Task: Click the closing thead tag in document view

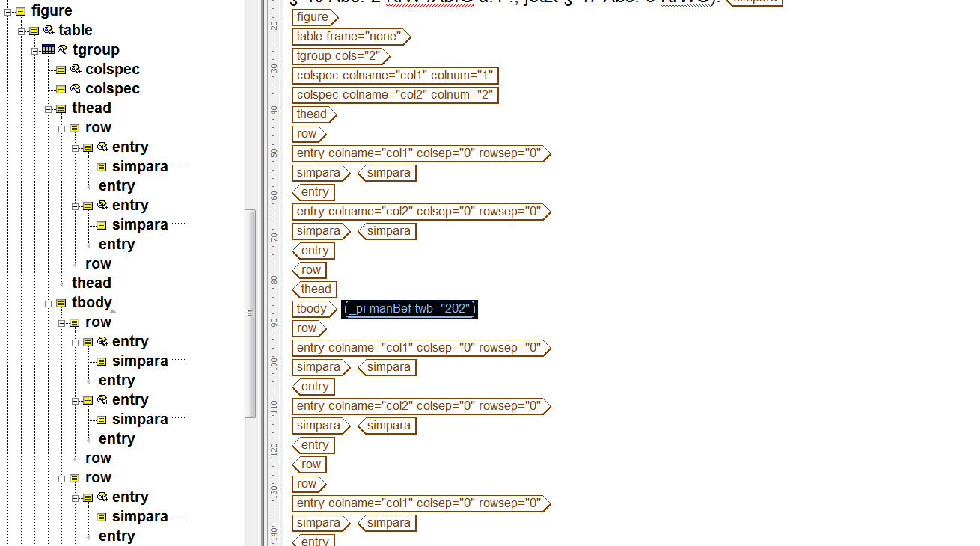Action: (313, 289)
